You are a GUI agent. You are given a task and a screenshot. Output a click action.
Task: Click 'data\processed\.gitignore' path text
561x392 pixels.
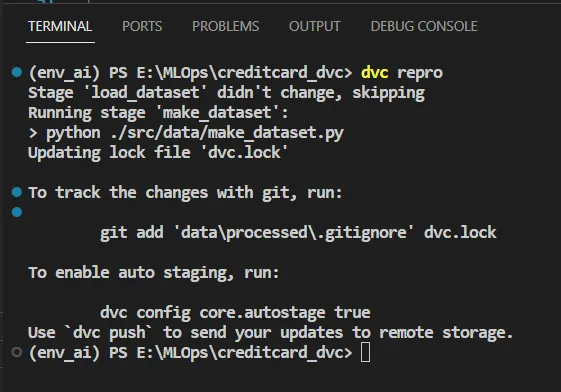tap(294, 233)
